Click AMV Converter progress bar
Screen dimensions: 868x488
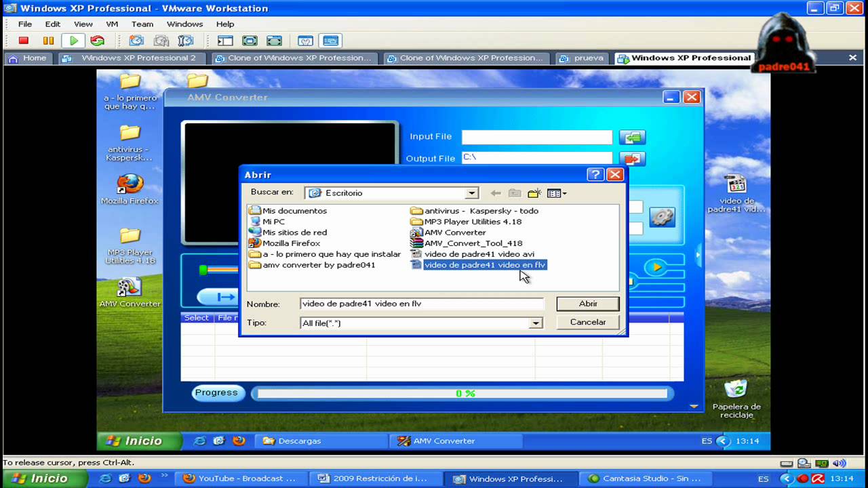[x=462, y=393]
